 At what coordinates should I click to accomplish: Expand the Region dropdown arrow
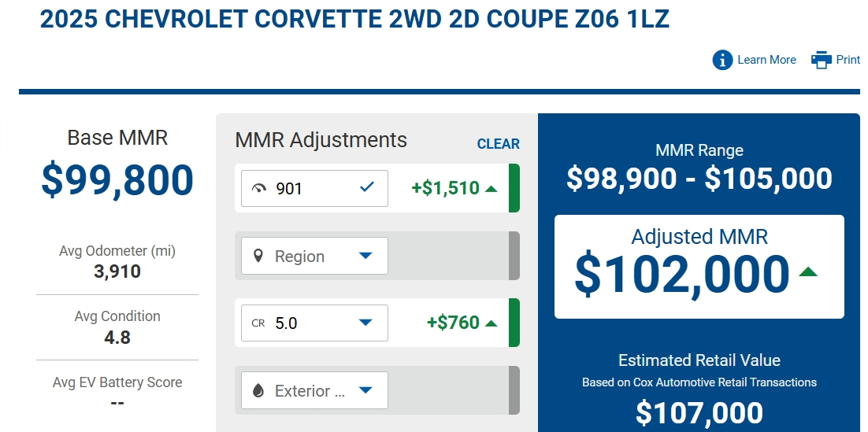tap(365, 256)
